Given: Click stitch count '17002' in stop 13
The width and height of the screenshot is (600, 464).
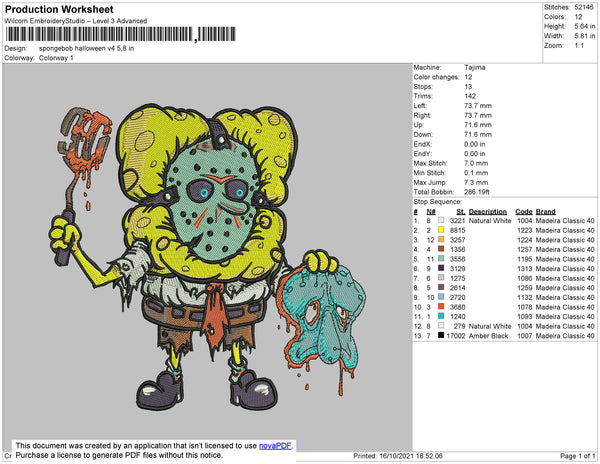Looking at the screenshot, I should [x=456, y=336].
